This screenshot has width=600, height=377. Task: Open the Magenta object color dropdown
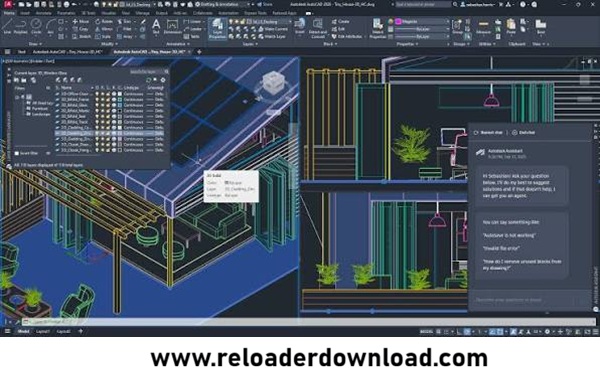coord(422,22)
